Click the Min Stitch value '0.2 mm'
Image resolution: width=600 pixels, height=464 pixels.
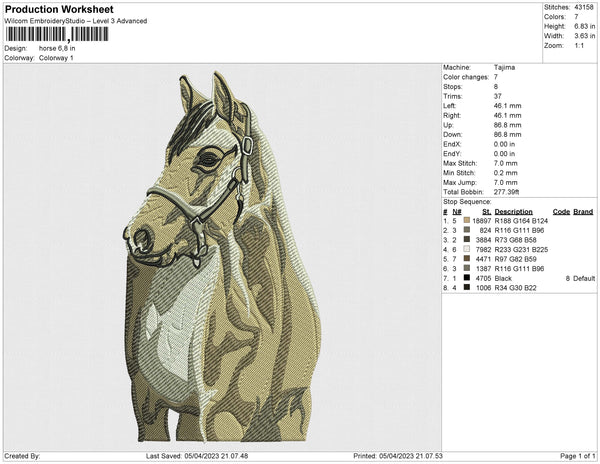pos(505,173)
